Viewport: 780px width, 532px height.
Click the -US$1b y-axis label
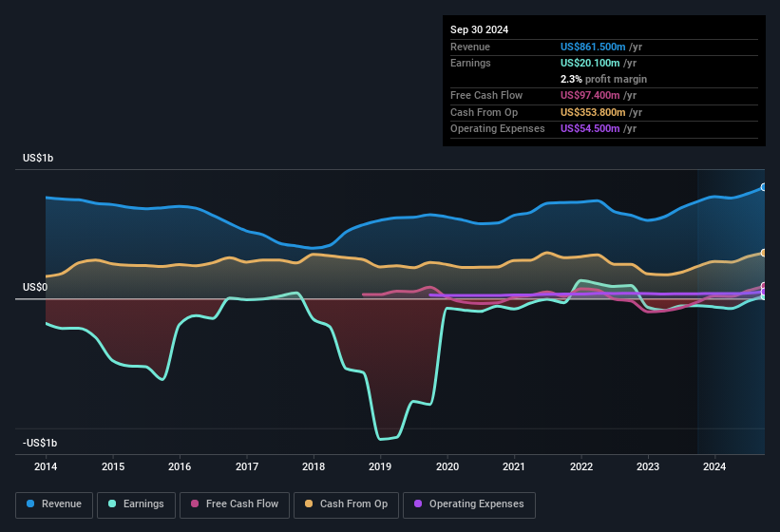coord(40,443)
